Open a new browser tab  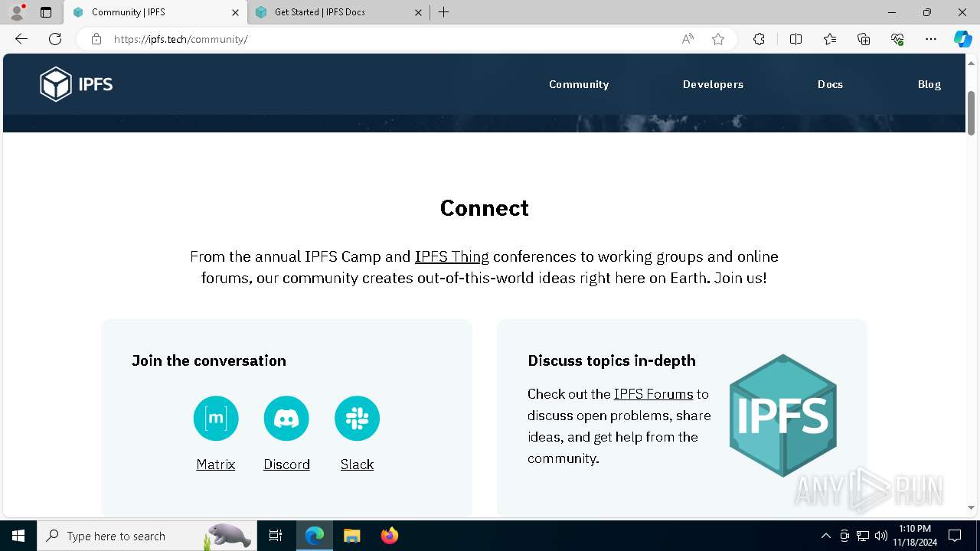pyautogui.click(x=444, y=12)
